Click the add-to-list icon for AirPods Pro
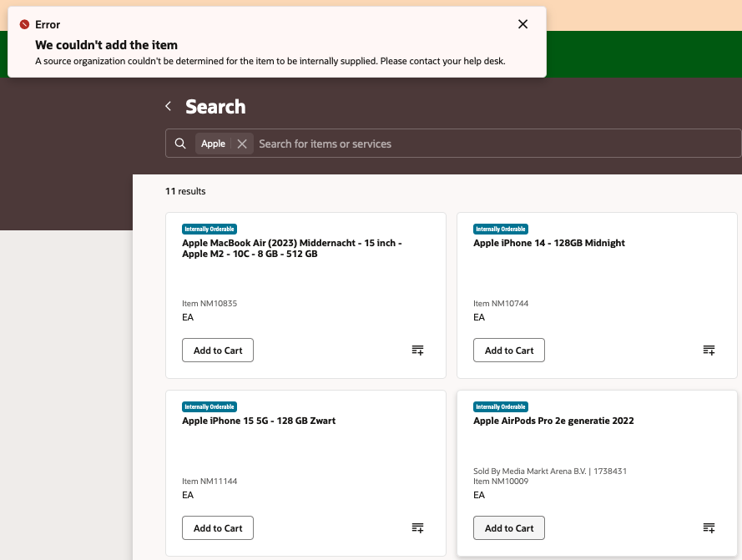 [709, 527]
